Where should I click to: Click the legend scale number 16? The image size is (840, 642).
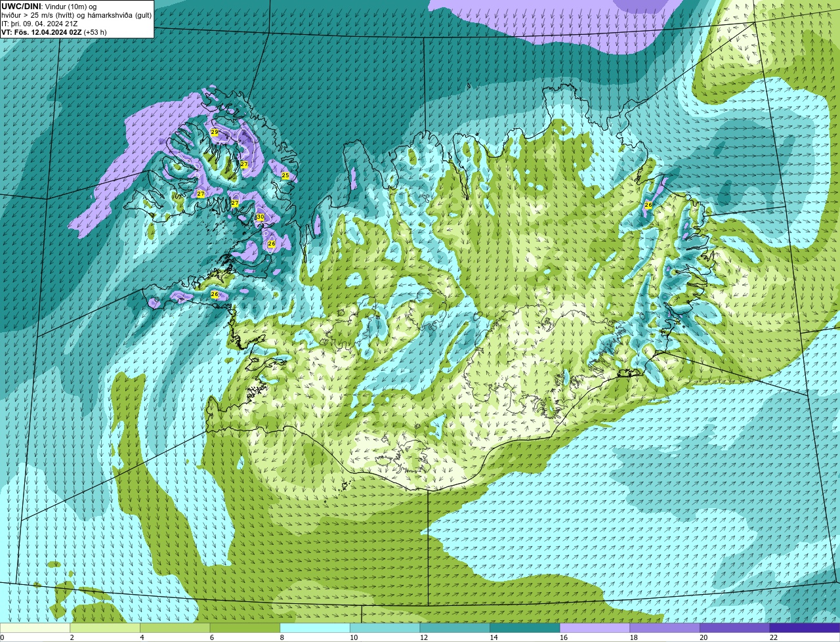[x=564, y=637]
